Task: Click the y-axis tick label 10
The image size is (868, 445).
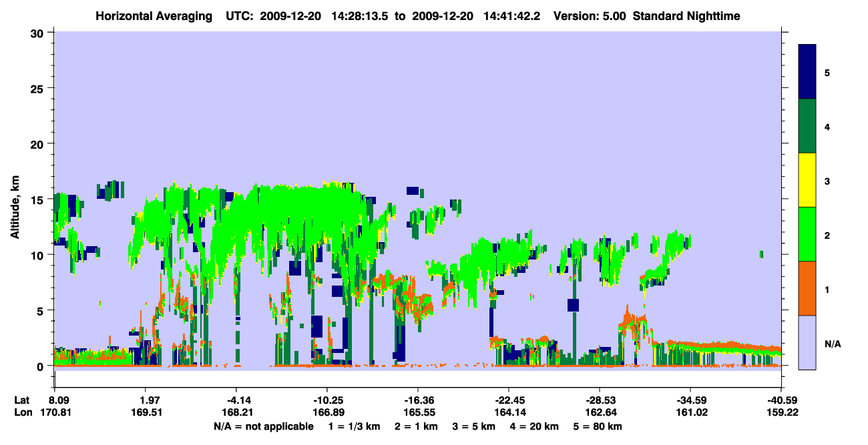Action: [39, 255]
